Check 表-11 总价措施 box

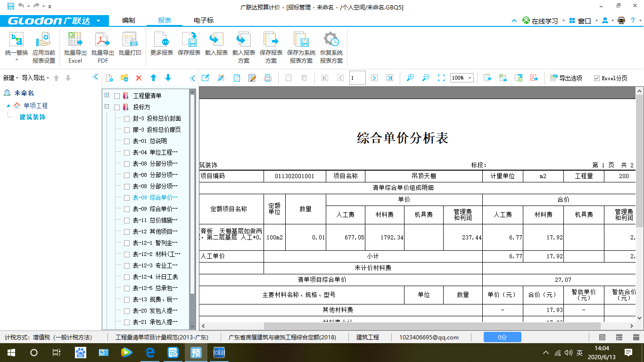(x=127, y=221)
